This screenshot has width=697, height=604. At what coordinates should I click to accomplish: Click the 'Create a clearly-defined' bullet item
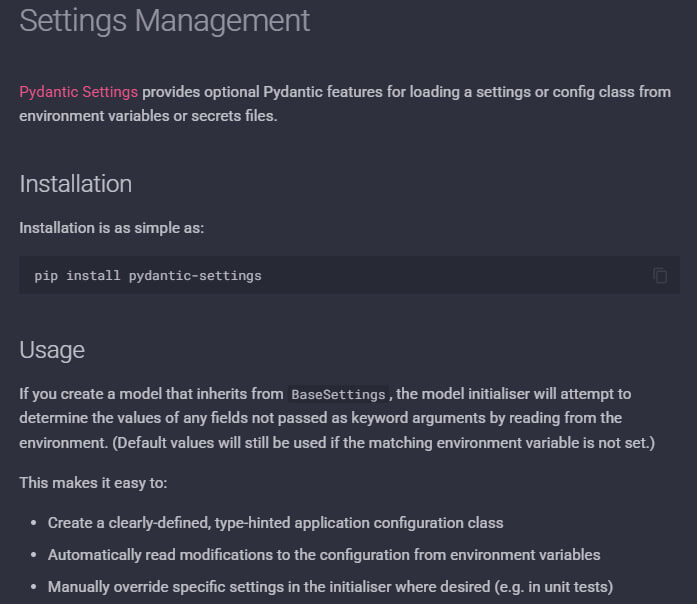tap(275, 523)
